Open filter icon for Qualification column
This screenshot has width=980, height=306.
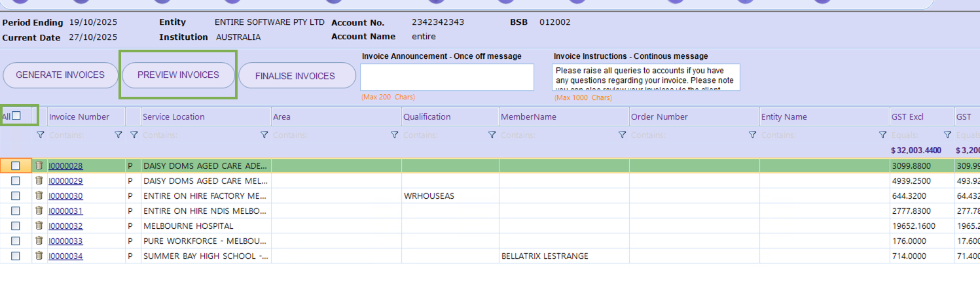click(492, 135)
